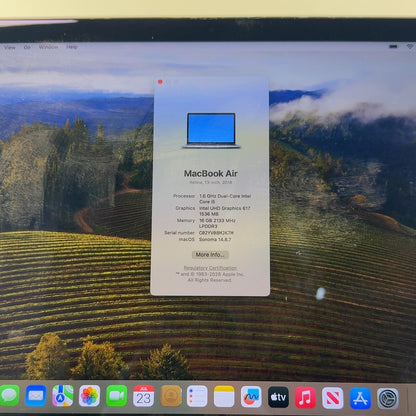Click the All Rights Reserved text
Screen dimensions: 416x416
coord(210,280)
